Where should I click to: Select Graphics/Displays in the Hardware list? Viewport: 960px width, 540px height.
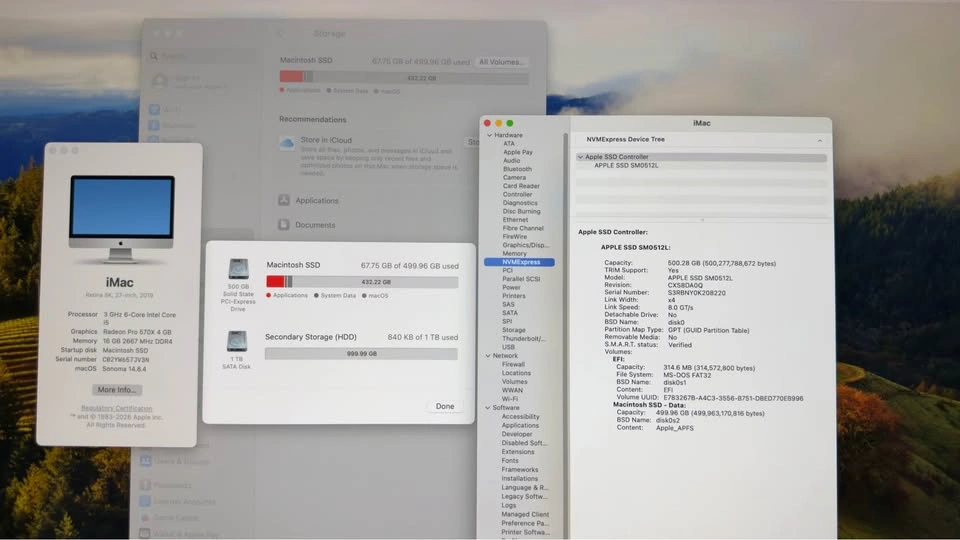pos(525,245)
